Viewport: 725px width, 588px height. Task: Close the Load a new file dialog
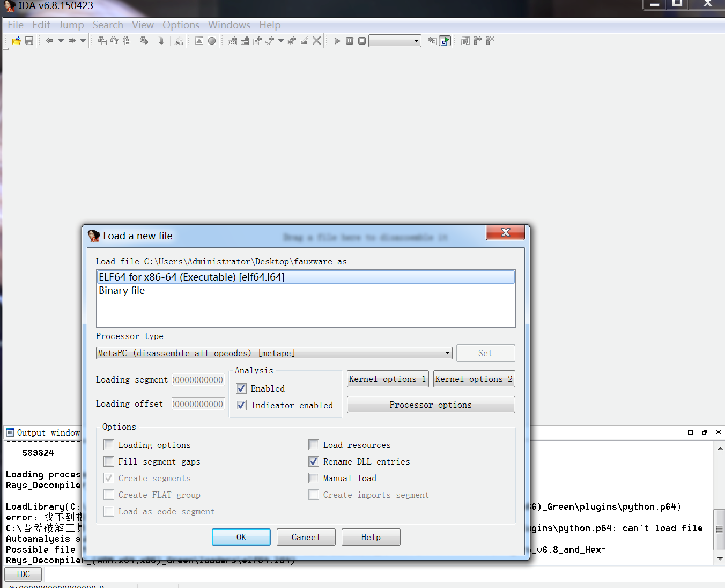(505, 232)
